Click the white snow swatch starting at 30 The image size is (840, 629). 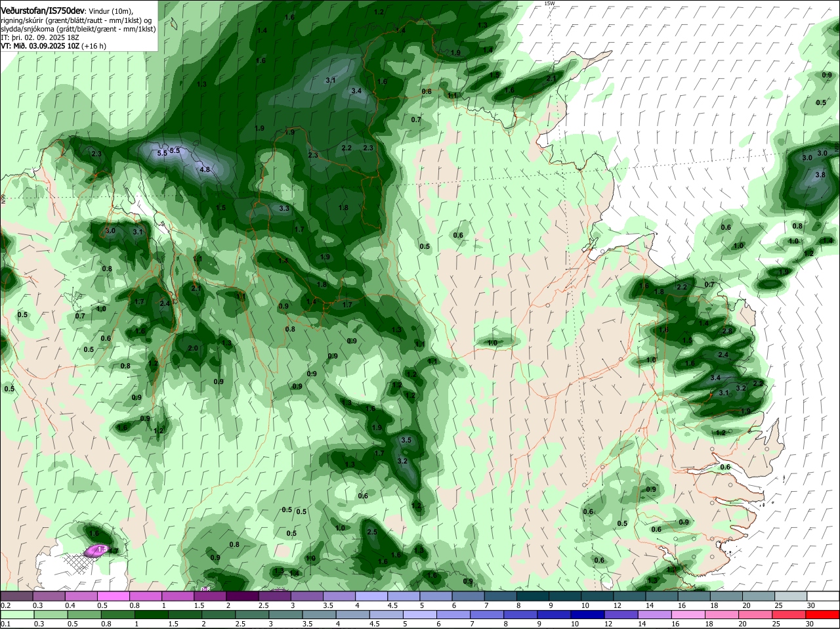[824, 596]
